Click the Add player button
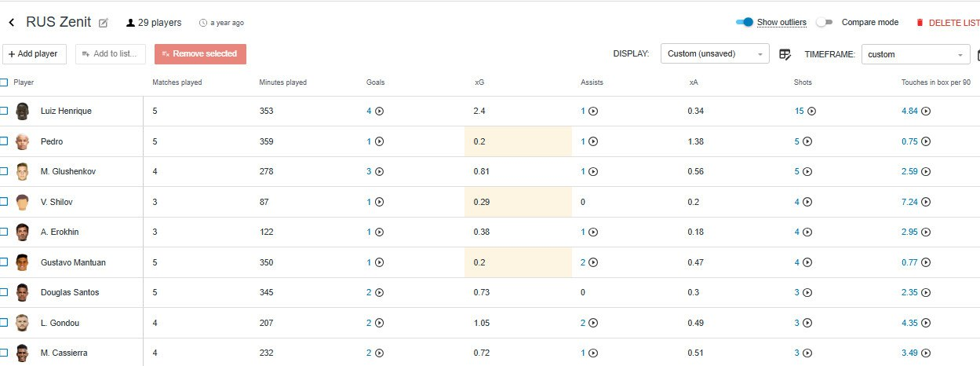This screenshot has height=366, width=980. pos(35,54)
